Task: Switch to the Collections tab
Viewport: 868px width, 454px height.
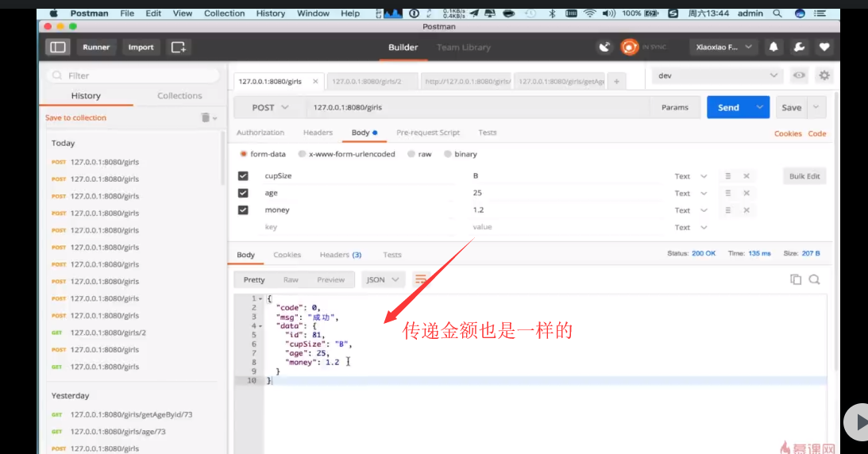Action: click(179, 96)
